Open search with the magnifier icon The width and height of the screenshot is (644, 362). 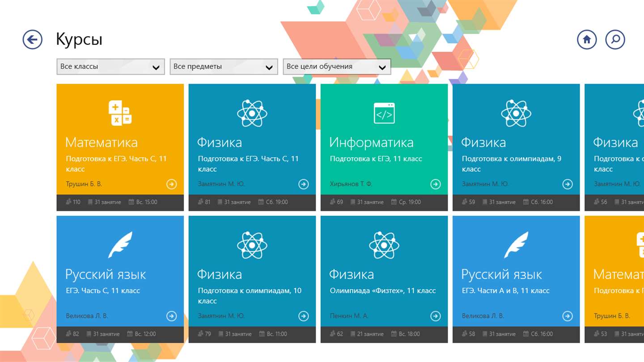tap(615, 40)
